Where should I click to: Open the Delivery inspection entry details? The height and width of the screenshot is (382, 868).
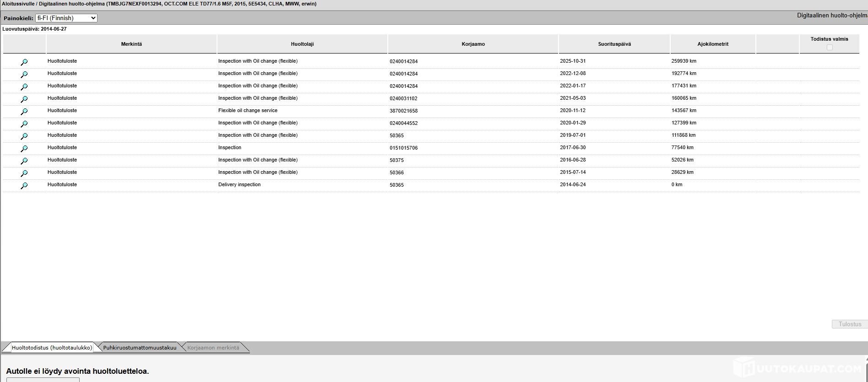point(24,186)
